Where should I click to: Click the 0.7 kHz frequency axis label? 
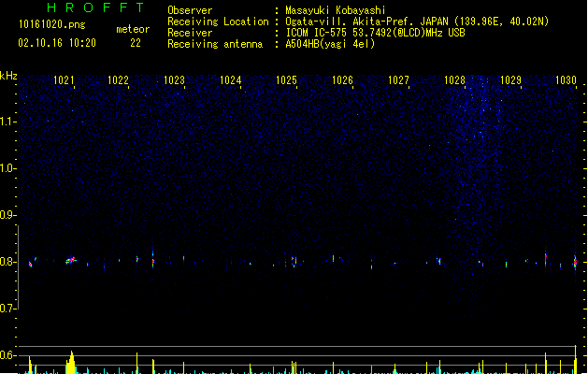click(7, 309)
